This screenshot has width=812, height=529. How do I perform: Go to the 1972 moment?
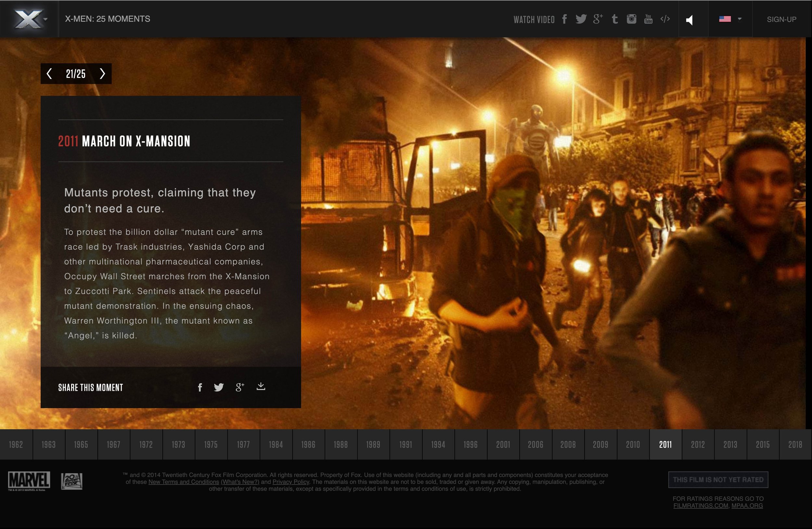tap(146, 445)
